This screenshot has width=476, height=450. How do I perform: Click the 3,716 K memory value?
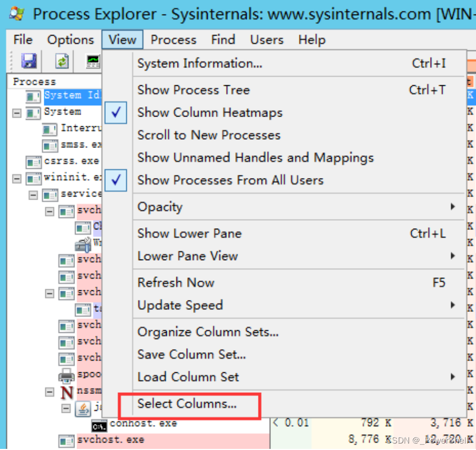click(452, 422)
